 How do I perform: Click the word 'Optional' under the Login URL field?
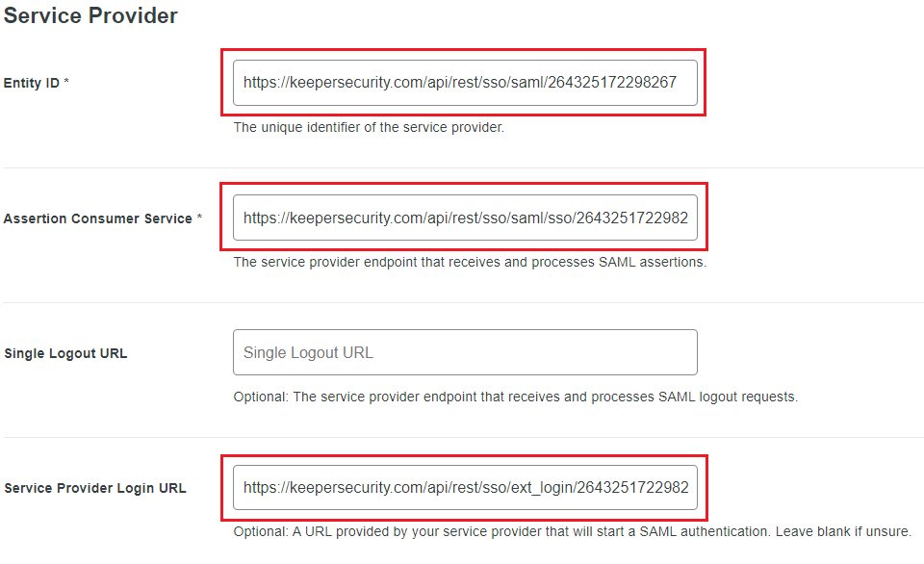coord(261,531)
